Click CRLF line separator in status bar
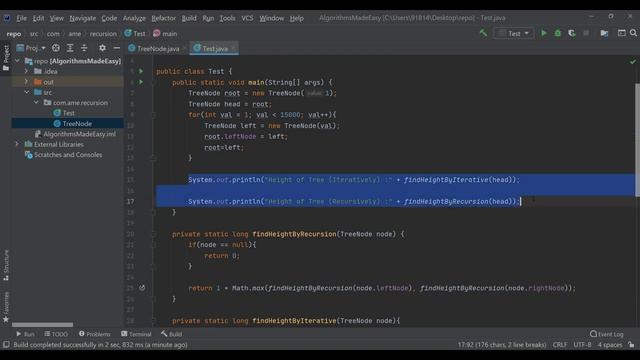 pos(560,345)
